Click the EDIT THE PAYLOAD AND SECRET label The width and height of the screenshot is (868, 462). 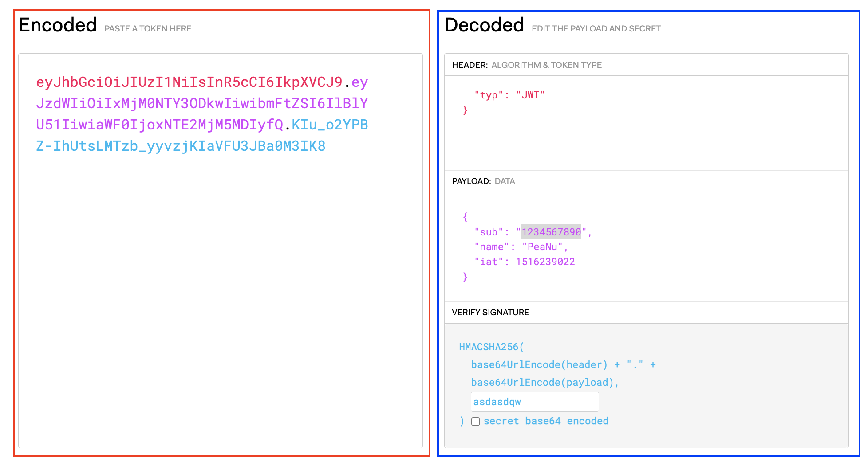596,28
